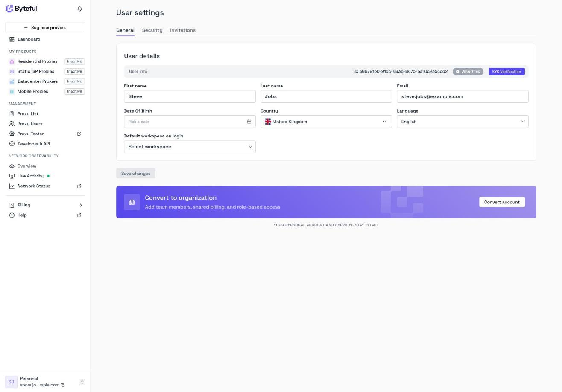This screenshot has width=562, height=392.
Task: Click the Byteful logo
Action: pyautogui.click(x=21, y=9)
